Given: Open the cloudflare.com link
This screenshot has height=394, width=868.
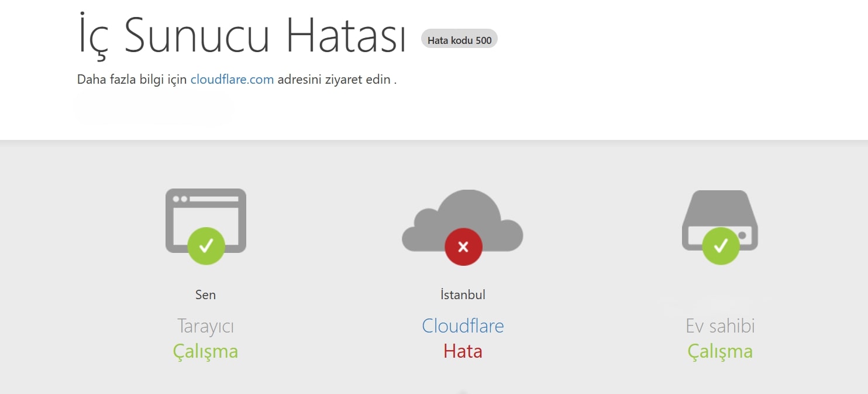Looking at the screenshot, I should click(232, 79).
